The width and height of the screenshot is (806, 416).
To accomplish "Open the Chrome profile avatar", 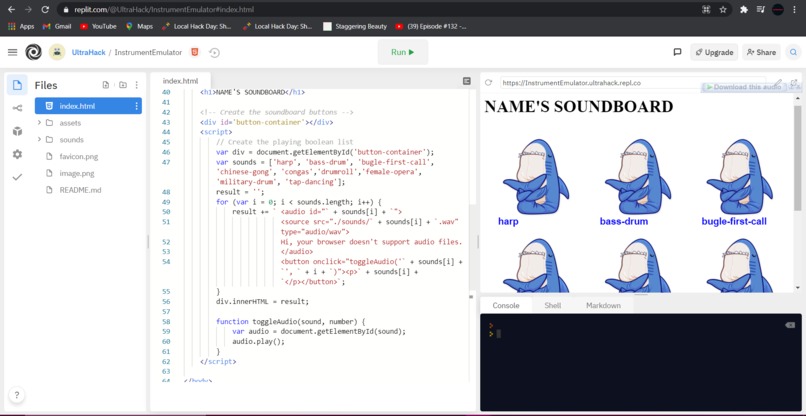I will (x=778, y=9).
